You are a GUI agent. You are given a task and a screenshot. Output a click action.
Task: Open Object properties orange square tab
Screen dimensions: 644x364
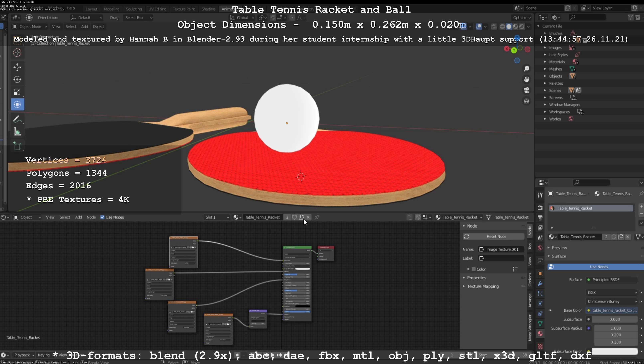coord(540,274)
